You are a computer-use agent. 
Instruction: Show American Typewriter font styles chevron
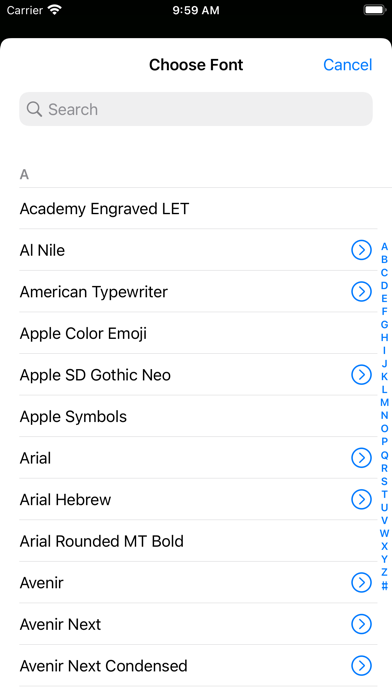361,292
